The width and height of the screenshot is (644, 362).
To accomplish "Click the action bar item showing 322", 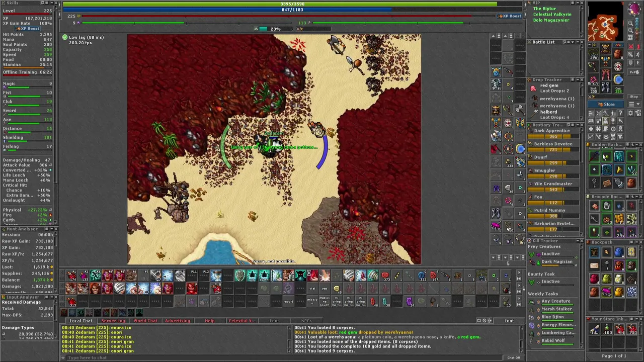I will pyautogui.click(x=422, y=276).
